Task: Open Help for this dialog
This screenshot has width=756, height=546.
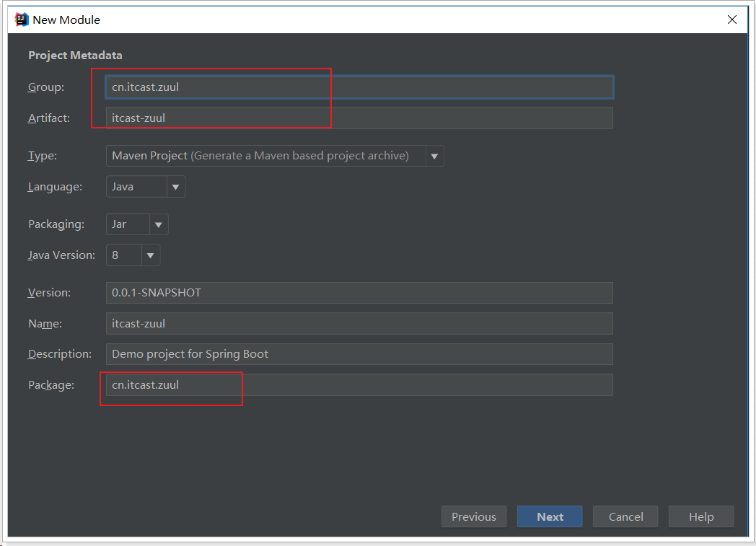Action: pos(700,516)
